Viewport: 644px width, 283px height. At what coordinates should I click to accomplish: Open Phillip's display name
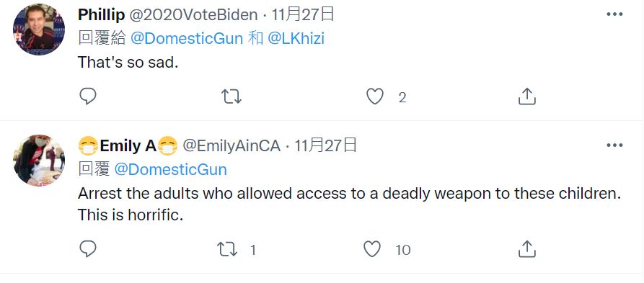pos(101,15)
